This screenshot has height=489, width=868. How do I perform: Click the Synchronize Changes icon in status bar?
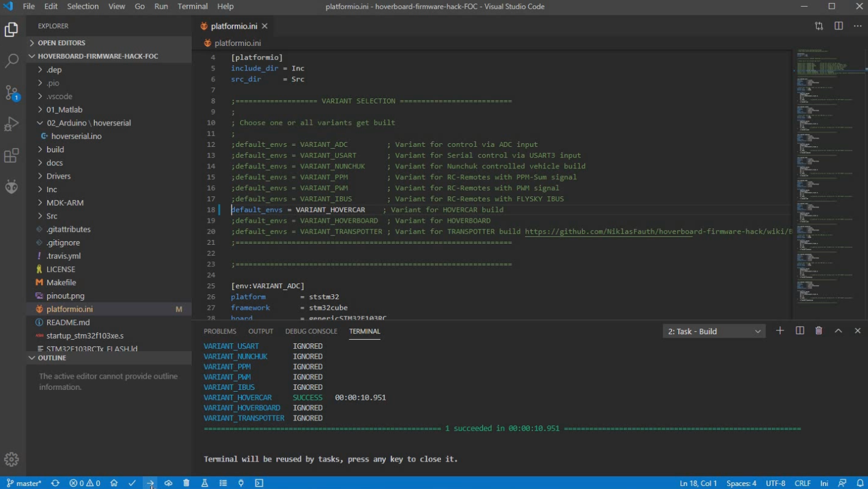55,483
